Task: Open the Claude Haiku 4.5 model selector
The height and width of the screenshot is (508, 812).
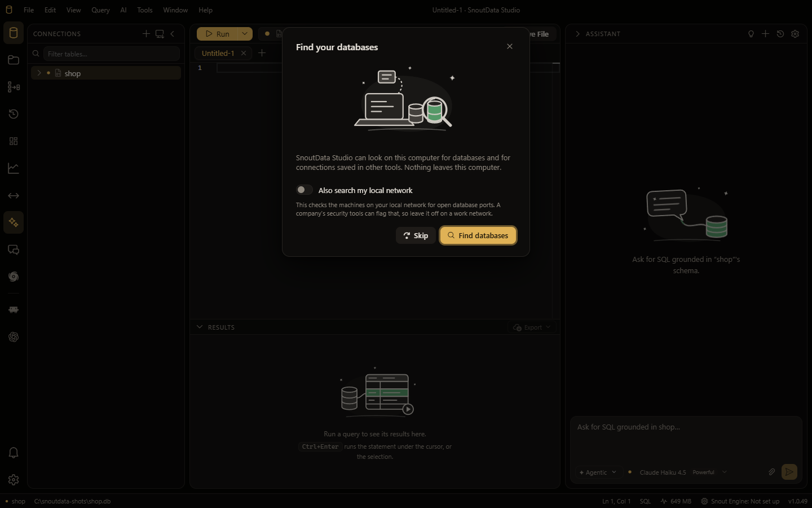Action: point(678,472)
